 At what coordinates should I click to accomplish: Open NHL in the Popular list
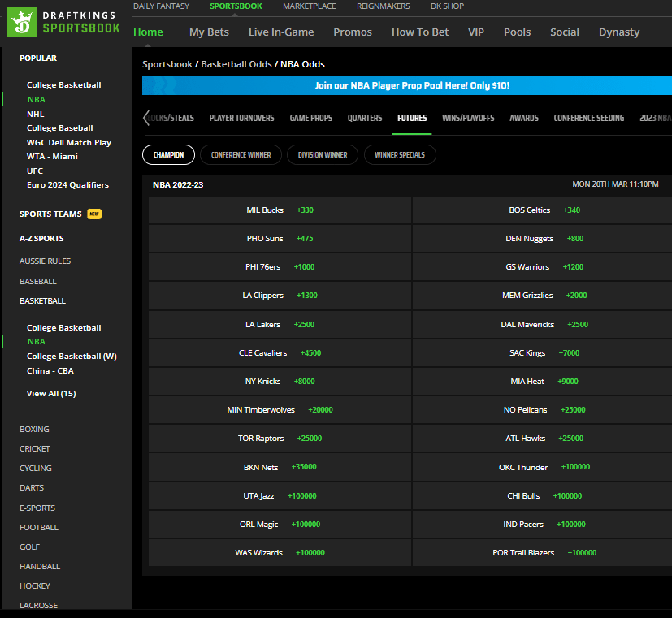(36, 114)
